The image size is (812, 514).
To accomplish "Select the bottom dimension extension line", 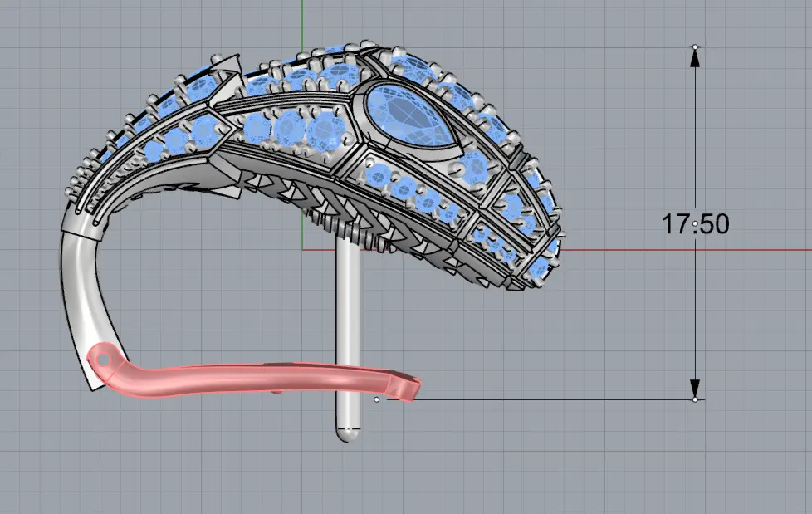I will [548, 399].
